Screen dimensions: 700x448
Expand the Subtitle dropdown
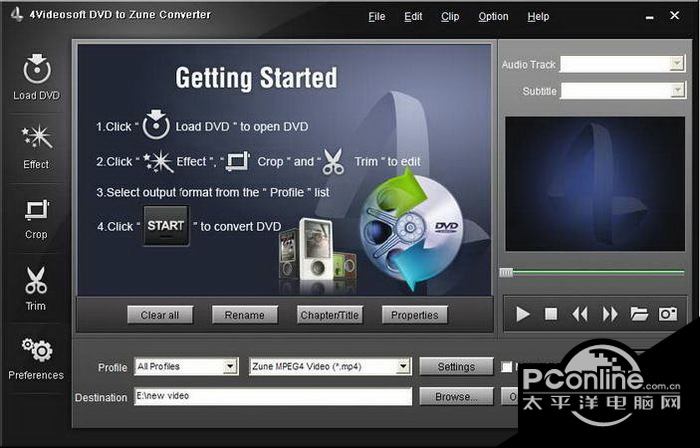pyautogui.click(x=677, y=90)
